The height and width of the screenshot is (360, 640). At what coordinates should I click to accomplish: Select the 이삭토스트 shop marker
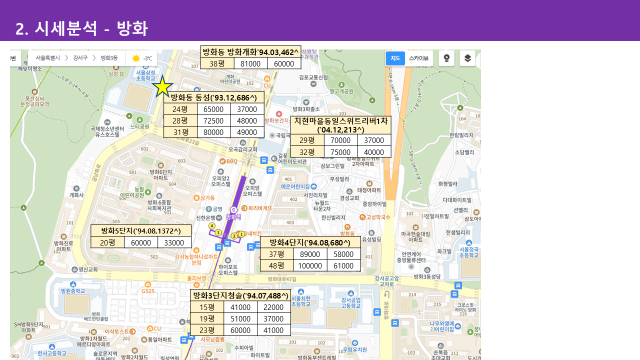click(133, 331)
